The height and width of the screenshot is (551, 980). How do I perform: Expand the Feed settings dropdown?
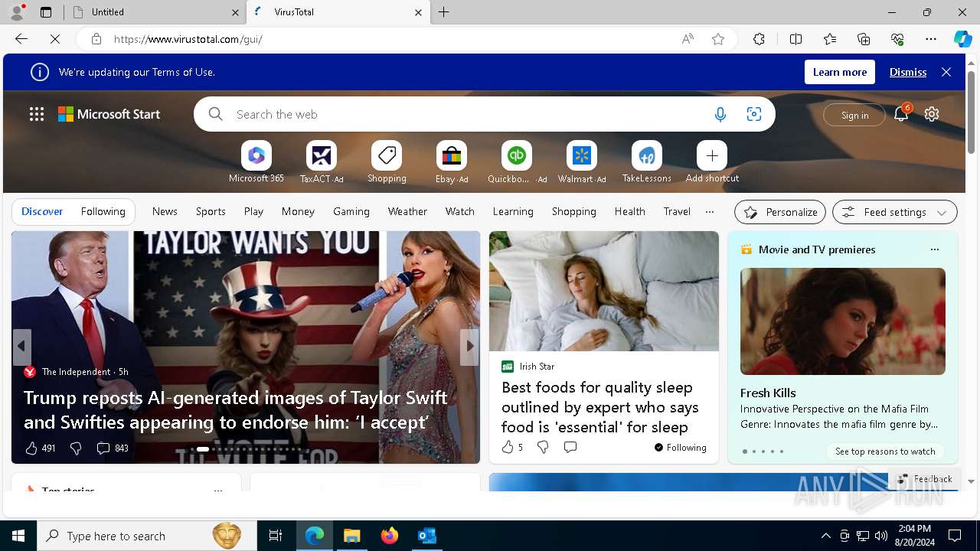point(895,212)
